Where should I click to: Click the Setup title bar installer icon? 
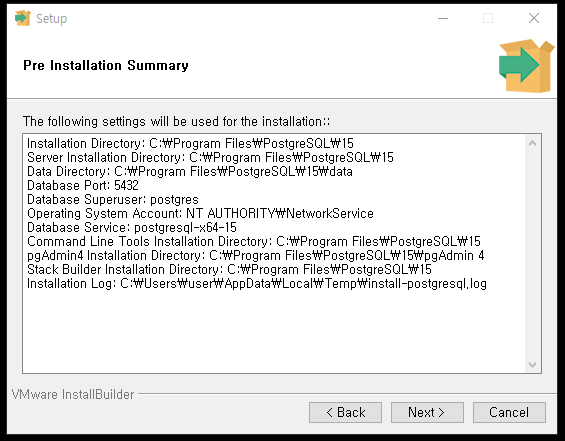click(23, 18)
